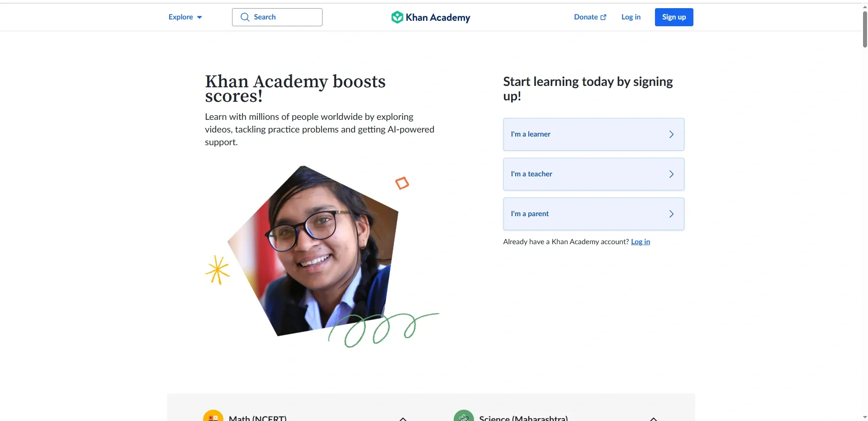The width and height of the screenshot is (868, 421).
Task: Click Log in in the navigation bar
Action: (x=631, y=17)
